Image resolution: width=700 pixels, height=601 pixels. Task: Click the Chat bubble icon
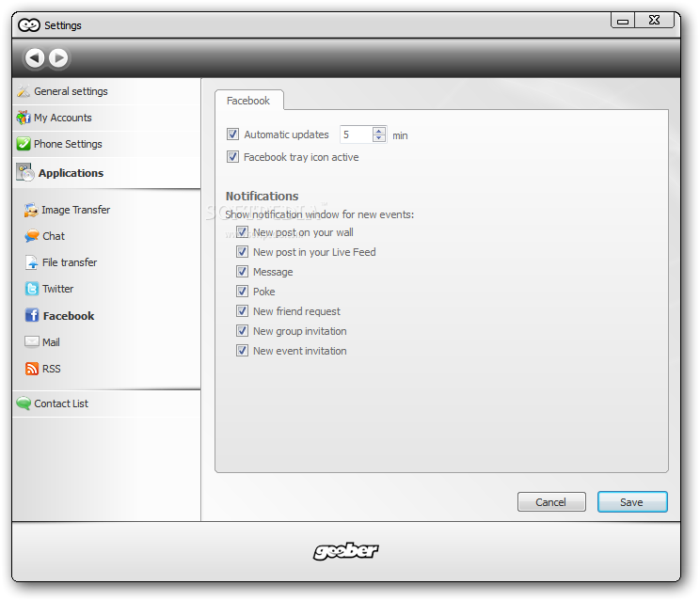[x=32, y=236]
